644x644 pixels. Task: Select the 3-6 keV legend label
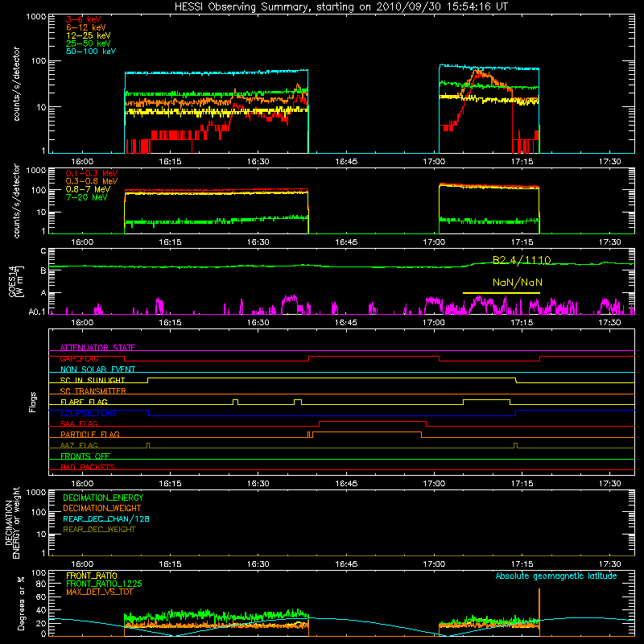click(x=84, y=19)
